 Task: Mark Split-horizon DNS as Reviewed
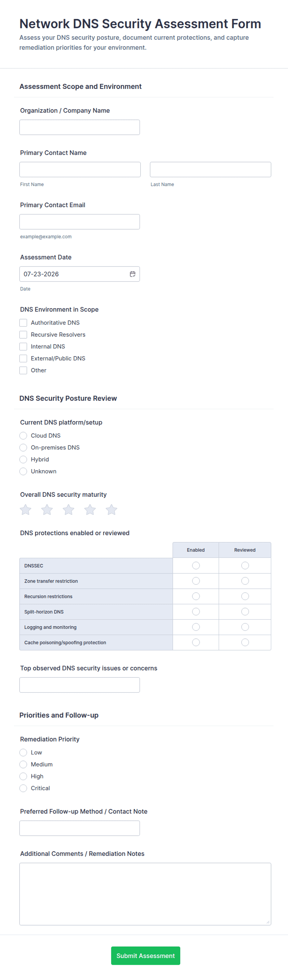[245, 612]
